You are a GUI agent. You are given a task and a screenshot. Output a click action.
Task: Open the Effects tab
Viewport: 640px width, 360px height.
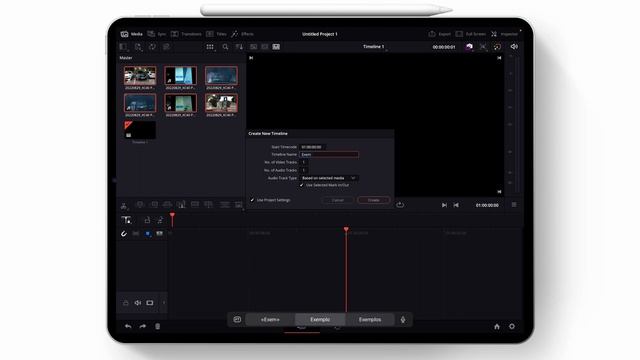(242, 34)
